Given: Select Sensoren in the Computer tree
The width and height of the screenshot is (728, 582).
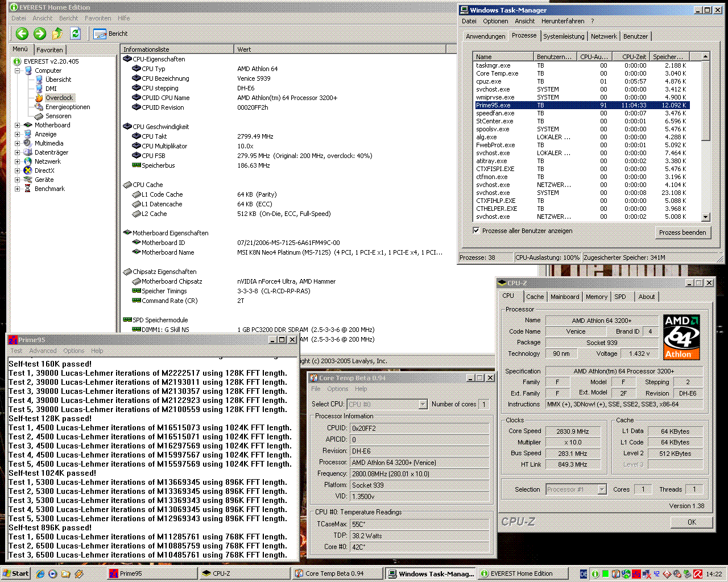Looking at the screenshot, I should pos(58,116).
